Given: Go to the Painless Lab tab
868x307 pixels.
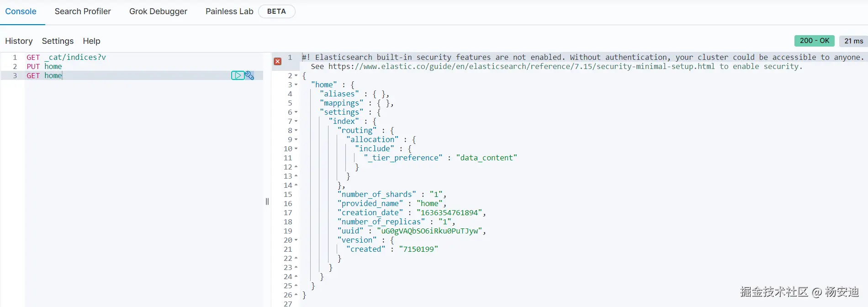Looking at the screenshot, I should (229, 11).
